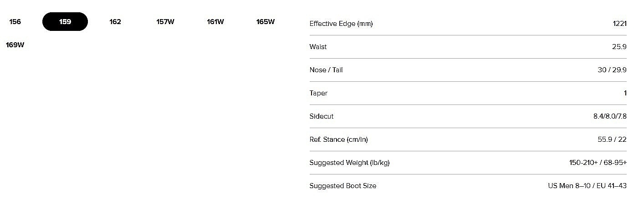
Task: Click the Effective Edge (mm) label
Action: 341,24
